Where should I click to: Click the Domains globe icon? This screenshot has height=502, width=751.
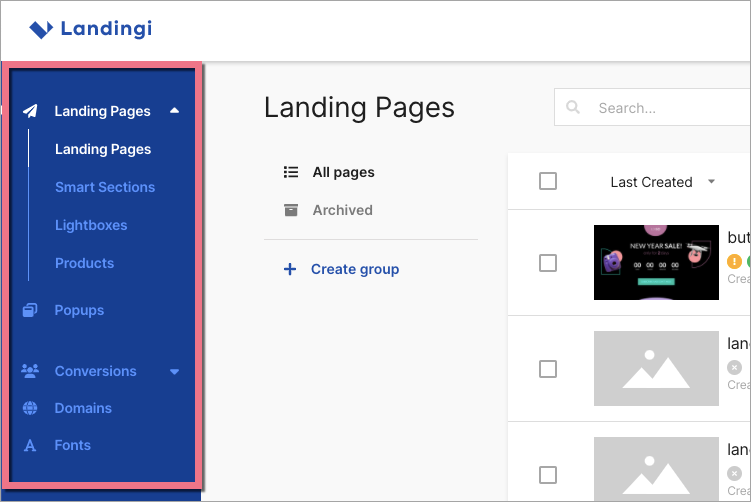point(30,408)
